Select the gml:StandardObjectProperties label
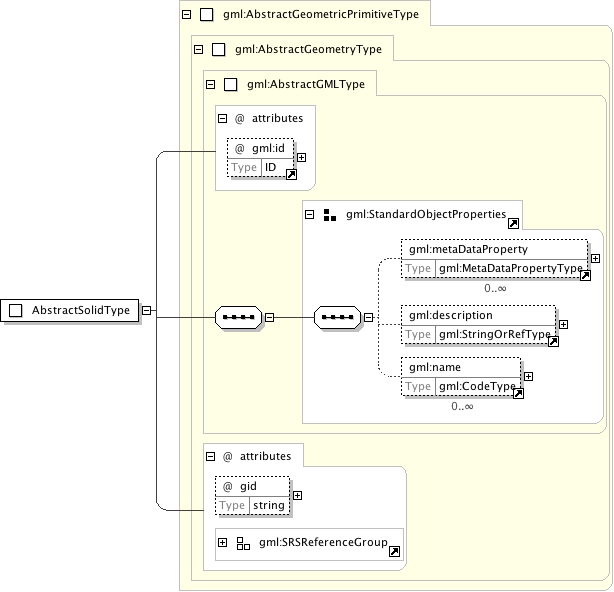Image resolution: width=614 pixels, height=592 pixels. pos(426,214)
